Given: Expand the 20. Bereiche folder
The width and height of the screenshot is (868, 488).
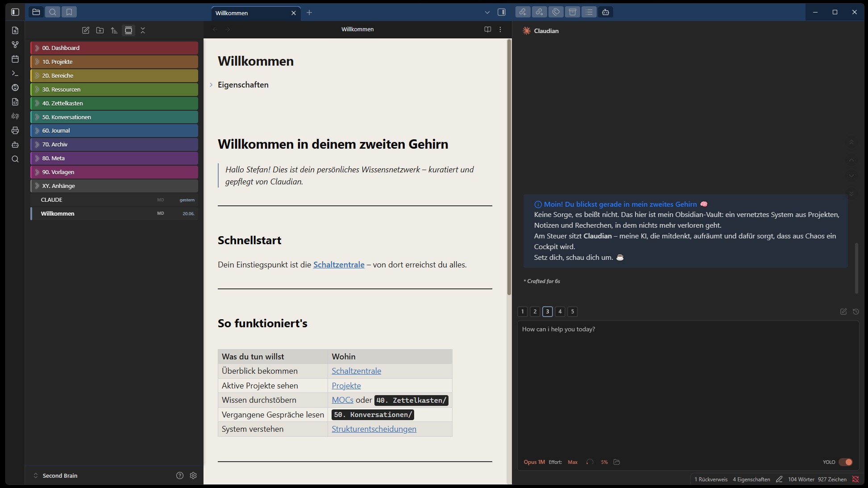Looking at the screenshot, I should tap(114, 75).
